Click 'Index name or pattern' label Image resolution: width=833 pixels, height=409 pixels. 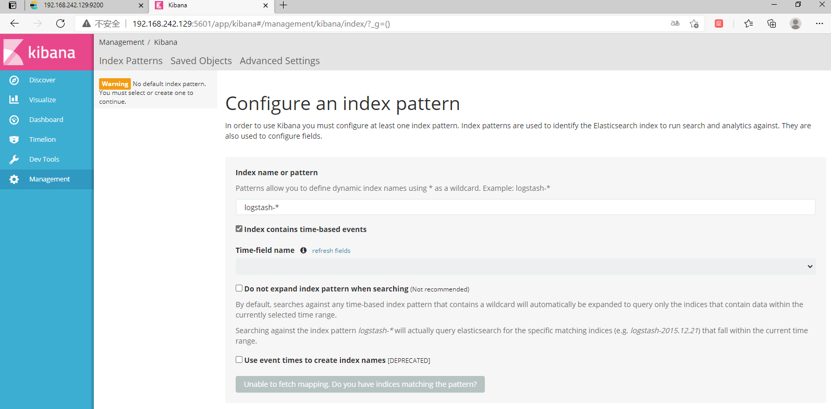tap(276, 173)
